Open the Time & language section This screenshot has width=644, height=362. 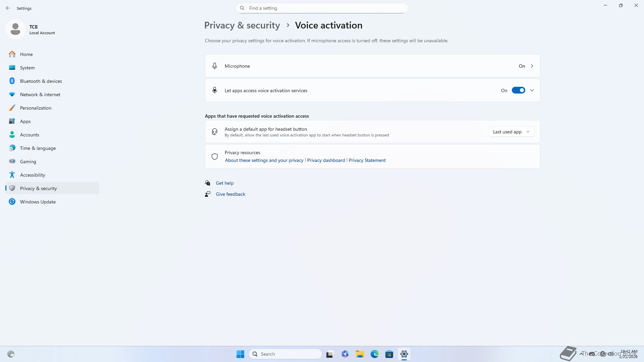point(38,148)
